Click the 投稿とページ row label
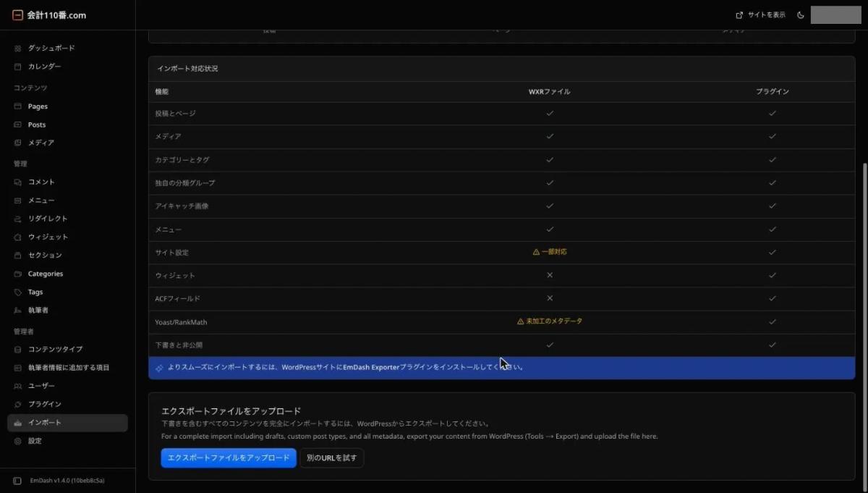 coord(175,114)
